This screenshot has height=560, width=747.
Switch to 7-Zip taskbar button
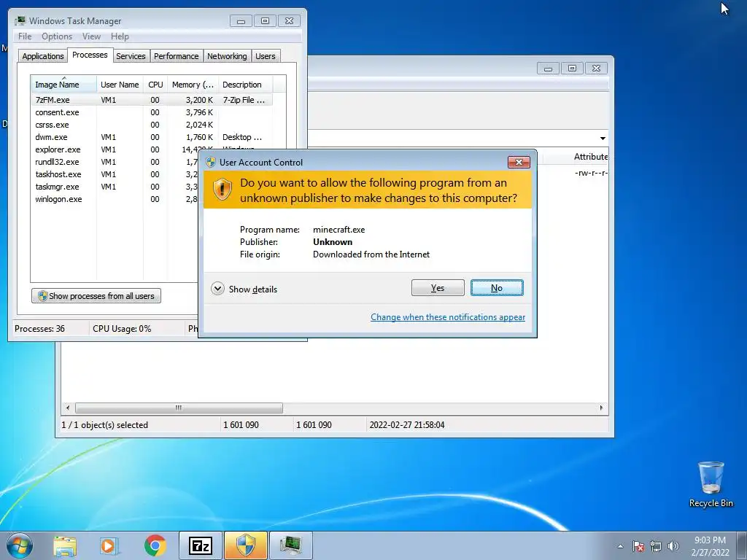click(x=200, y=545)
